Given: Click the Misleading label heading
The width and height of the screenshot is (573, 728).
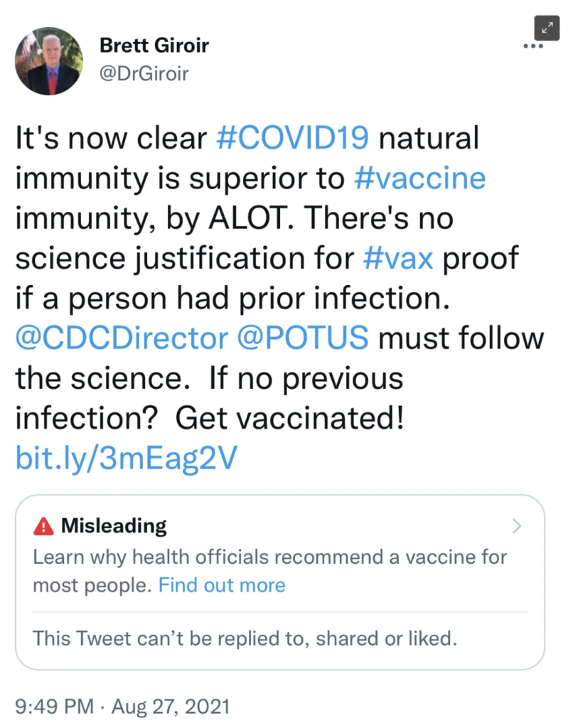Looking at the screenshot, I should [x=114, y=526].
